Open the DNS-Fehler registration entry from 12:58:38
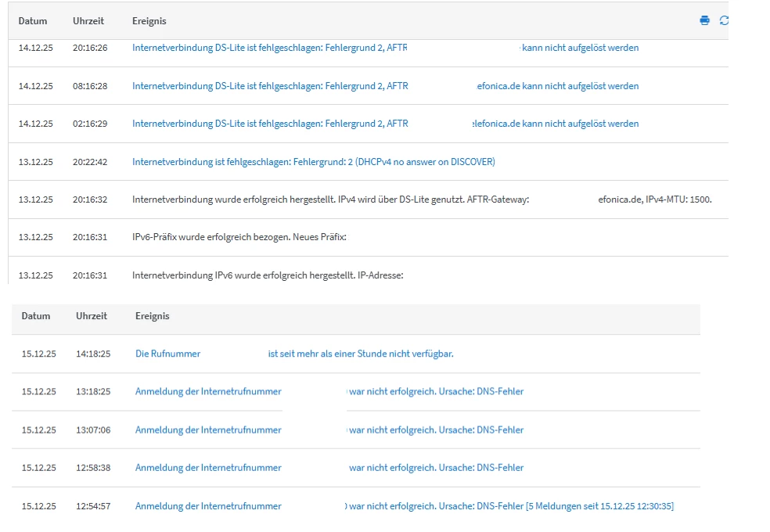Viewport: 770px width, 532px height. point(208,468)
